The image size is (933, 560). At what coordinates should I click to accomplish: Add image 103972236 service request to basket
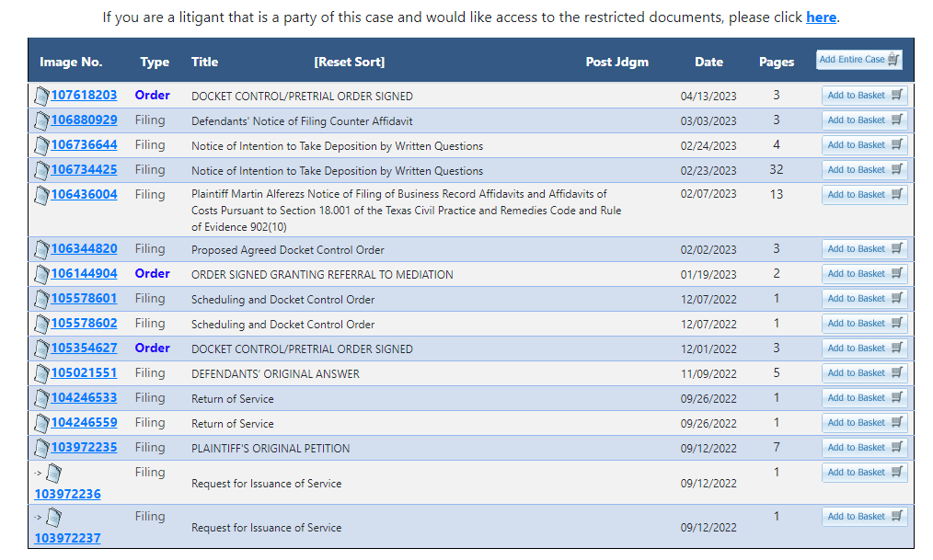tap(865, 473)
